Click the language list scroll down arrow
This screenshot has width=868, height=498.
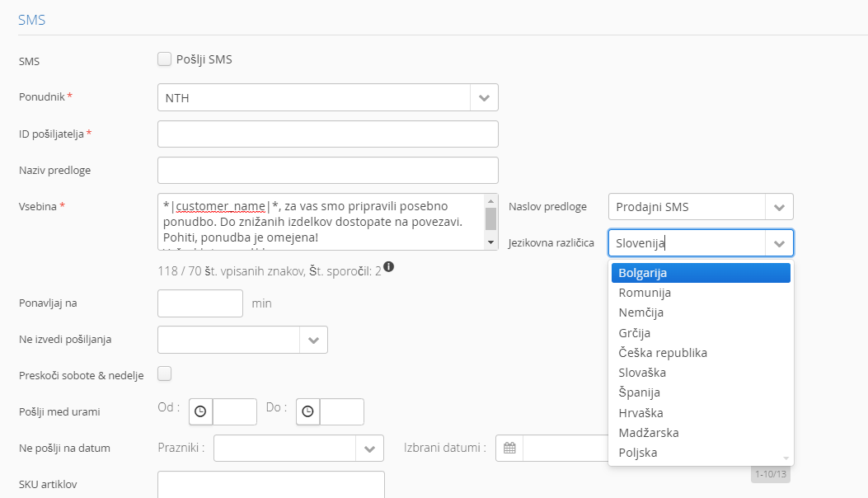[x=786, y=458]
